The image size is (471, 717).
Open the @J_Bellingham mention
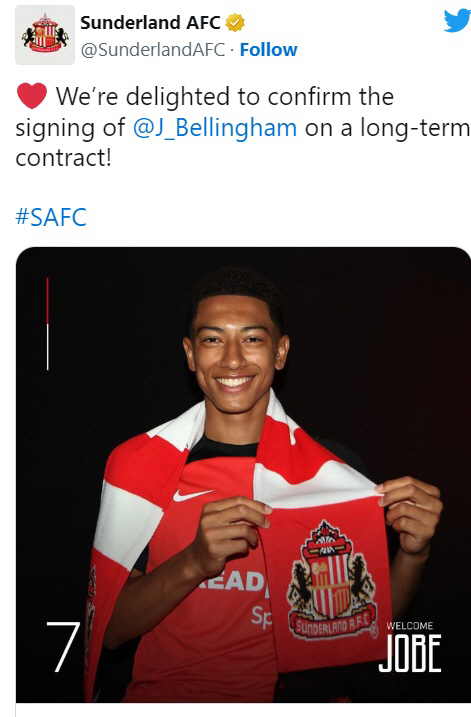[215, 128]
